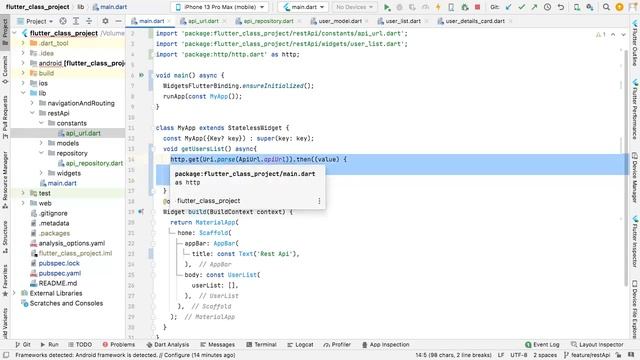Jump to previous highlighted error arrow
Viewport: 640px width, 360px height.
613,35
